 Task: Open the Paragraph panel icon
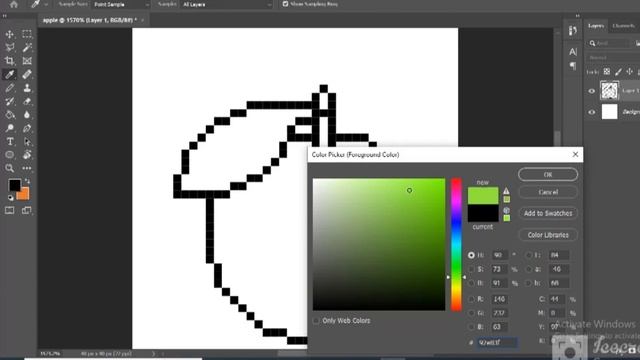[x=573, y=65]
